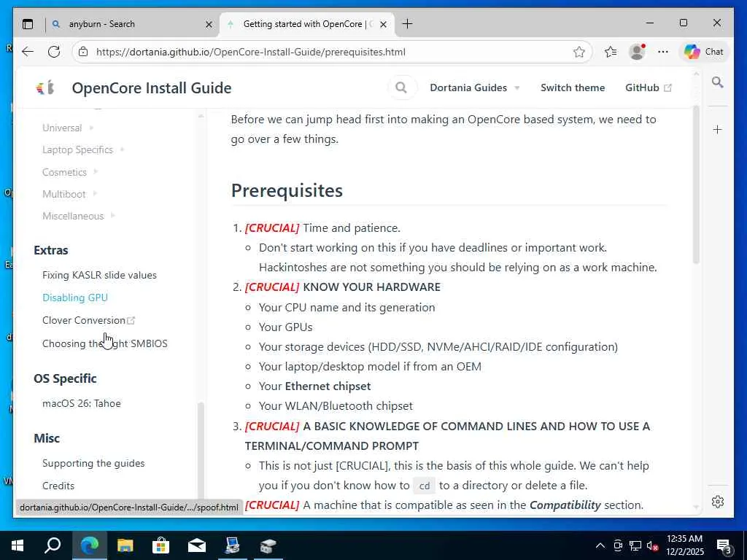Open Edge sidebar search icon
The image size is (747, 560).
click(718, 82)
